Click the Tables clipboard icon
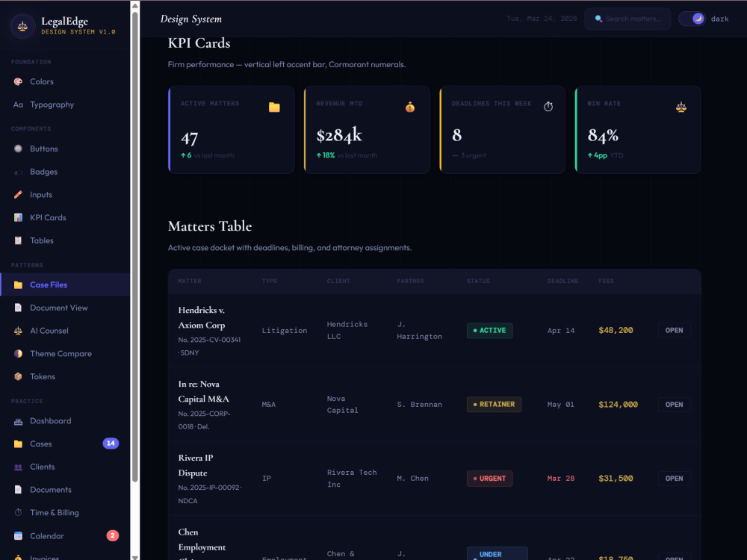The width and height of the screenshot is (747, 560). coord(18,240)
